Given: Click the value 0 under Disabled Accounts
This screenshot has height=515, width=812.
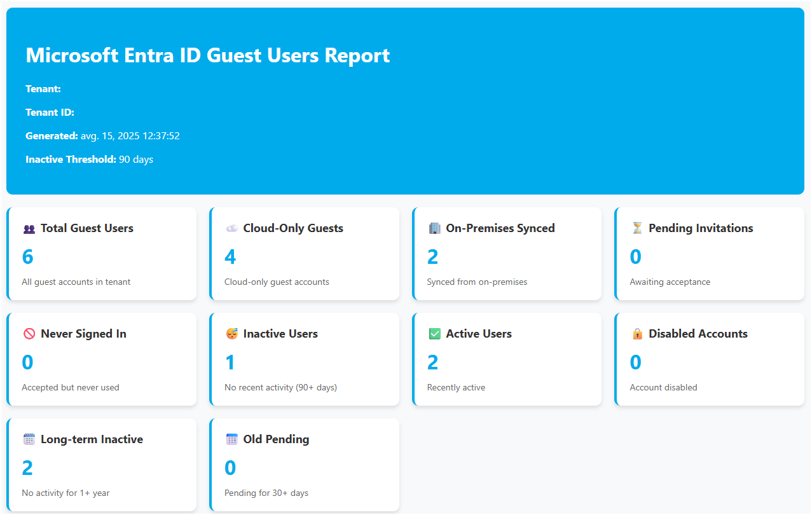Looking at the screenshot, I should (x=636, y=362).
